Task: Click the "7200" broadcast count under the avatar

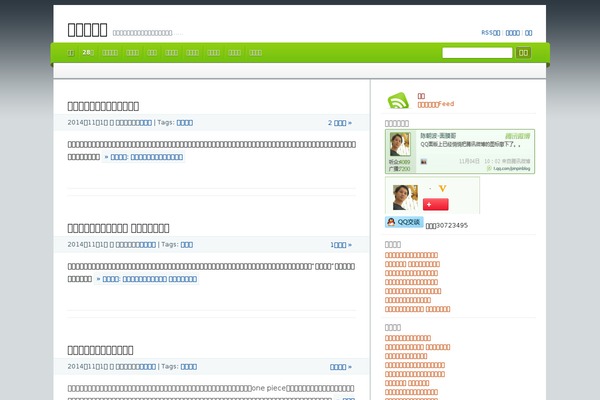Action: pyautogui.click(x=404, y=169)
